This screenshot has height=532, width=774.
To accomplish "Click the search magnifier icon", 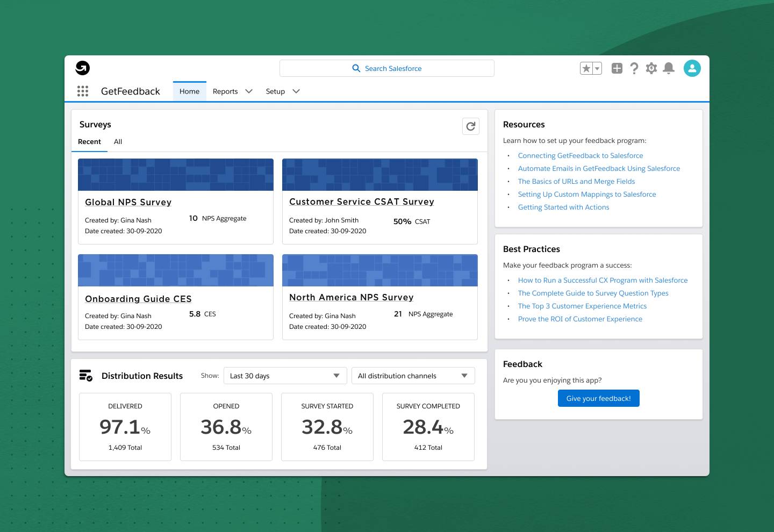I will coord(356,68).
